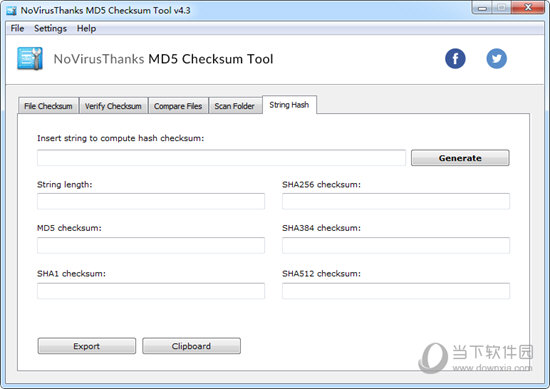The image size is (550, 389).
Task: Open the Twitter page icon
Action: point(496,59)
